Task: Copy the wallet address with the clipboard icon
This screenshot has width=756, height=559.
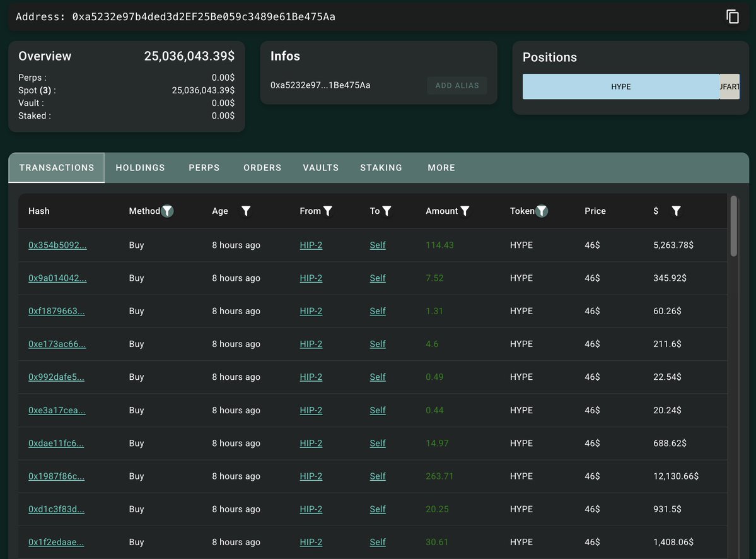Action: 733,17
